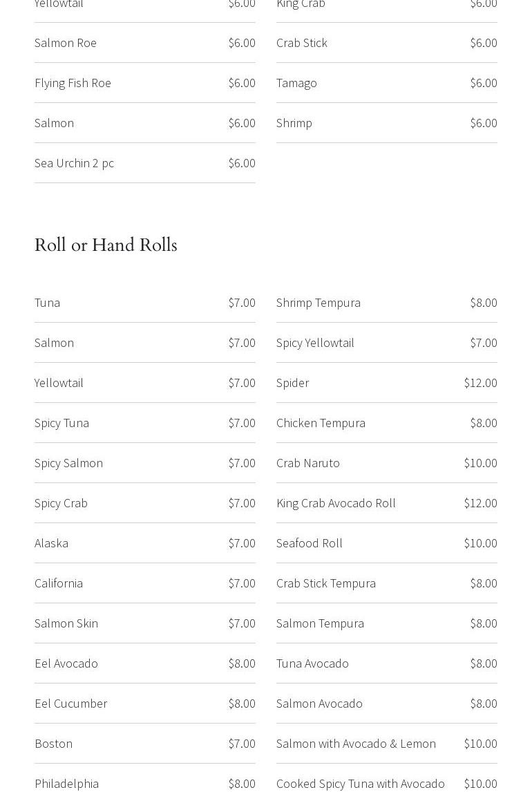Choose the California roll

(59, 583)
